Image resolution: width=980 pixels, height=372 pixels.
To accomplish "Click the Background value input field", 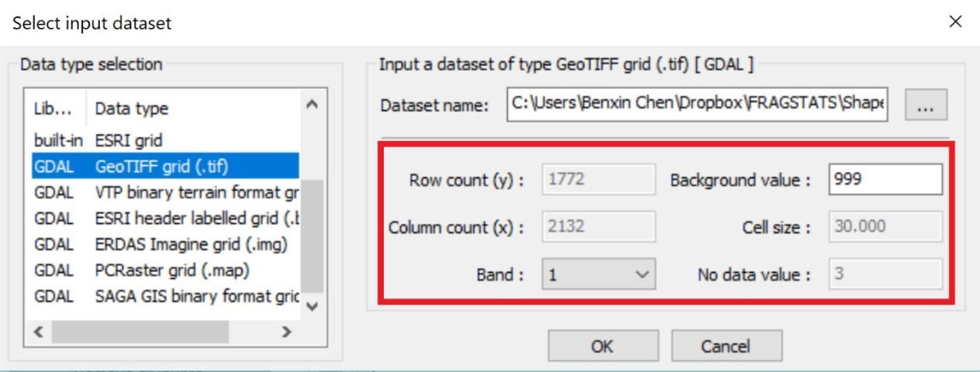I will coord(885,181).
